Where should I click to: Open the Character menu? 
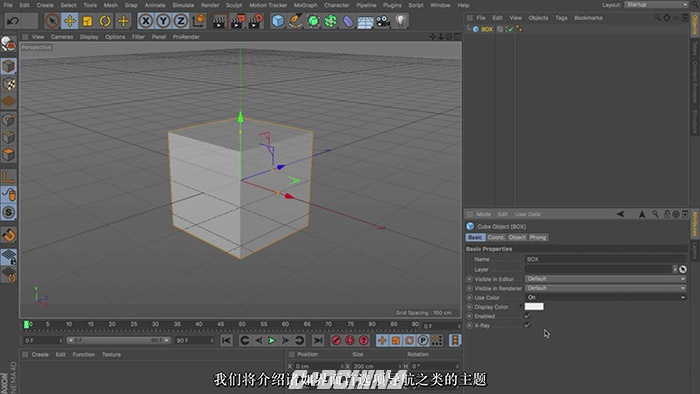tap(337, 5)
